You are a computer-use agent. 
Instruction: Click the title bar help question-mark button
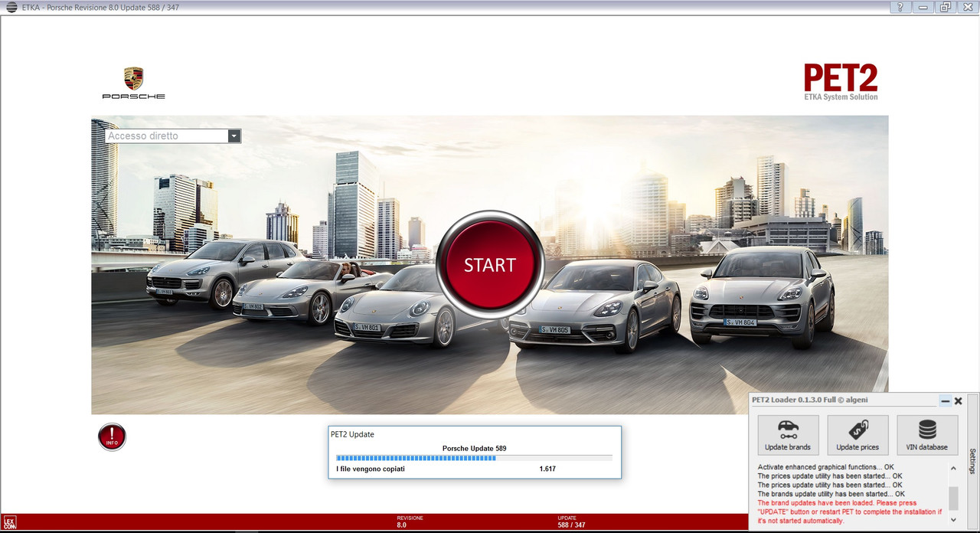[900, 7]
